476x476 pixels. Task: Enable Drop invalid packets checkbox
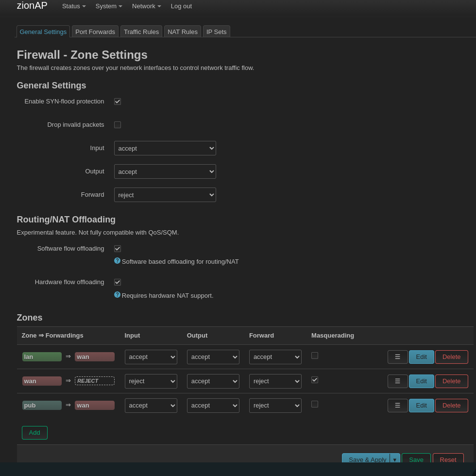click(118, 125)
